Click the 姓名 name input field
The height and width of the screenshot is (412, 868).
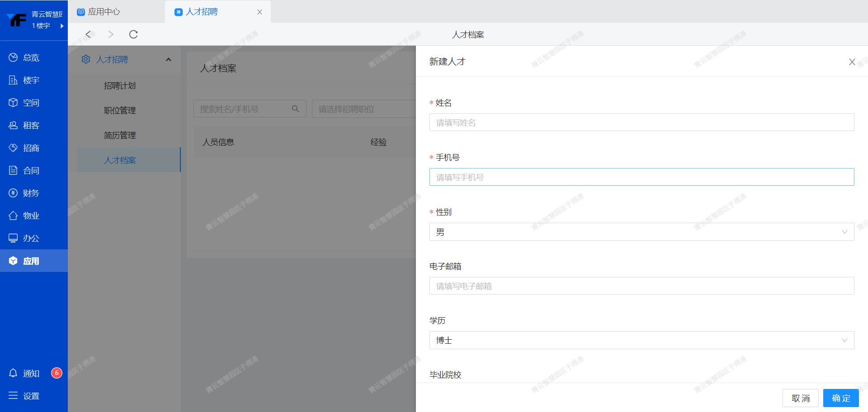pyautogui.click(x=641, y=123)
